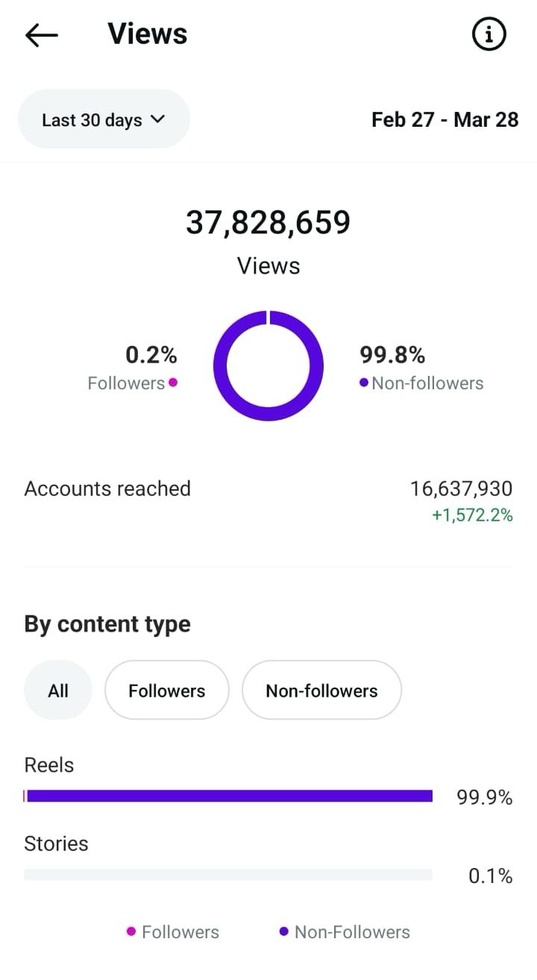Viewport: 537px width, 980px height.
Task: Select the Followers filter chip
Action: pyautogui.click(x=167, y=690)
